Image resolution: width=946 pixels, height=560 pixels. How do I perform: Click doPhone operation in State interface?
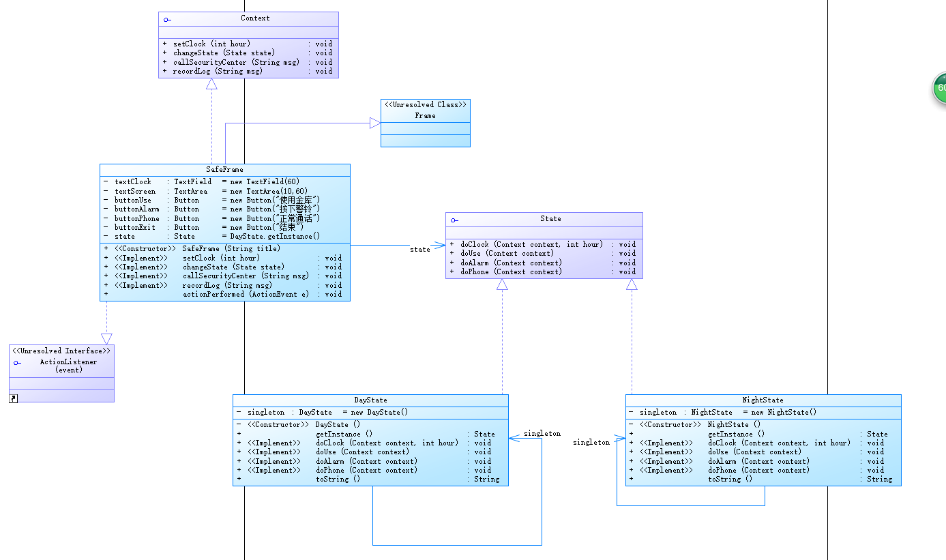coord(543,271)
